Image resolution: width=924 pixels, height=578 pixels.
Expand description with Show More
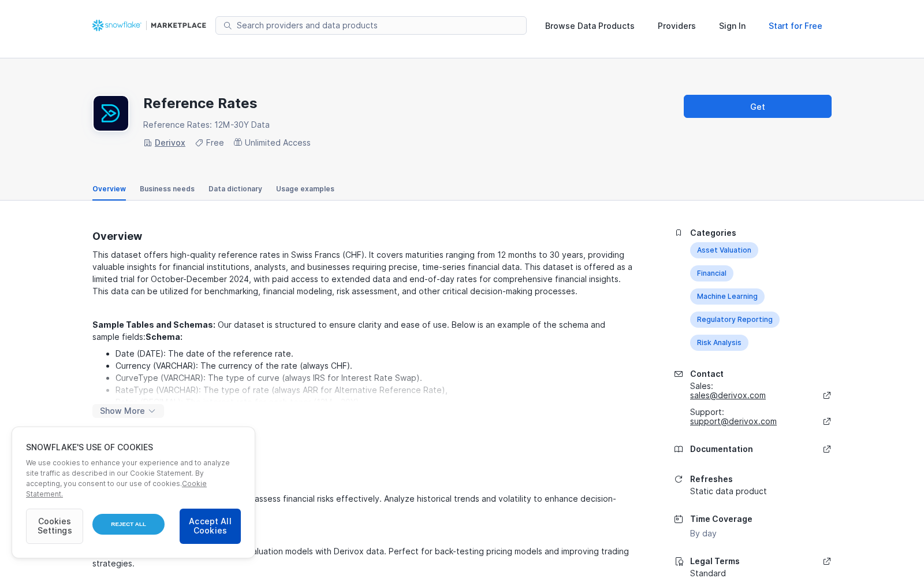[128, 411]
